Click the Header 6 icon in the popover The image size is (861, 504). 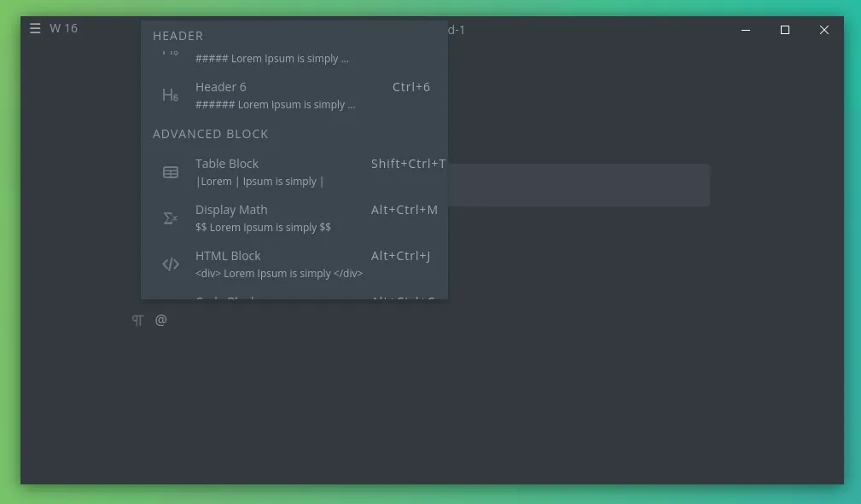pyautogui.click(x=171, y=94)
